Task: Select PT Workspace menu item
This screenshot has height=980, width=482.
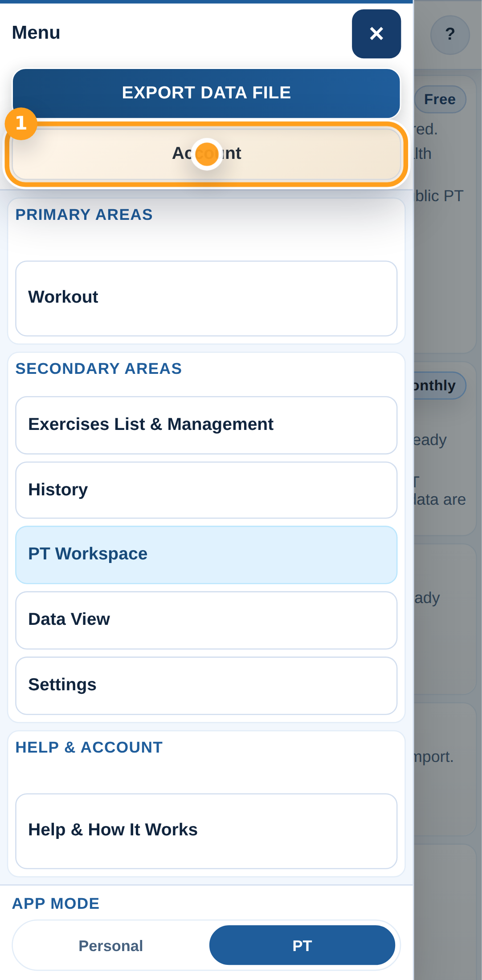Action: 206,555
